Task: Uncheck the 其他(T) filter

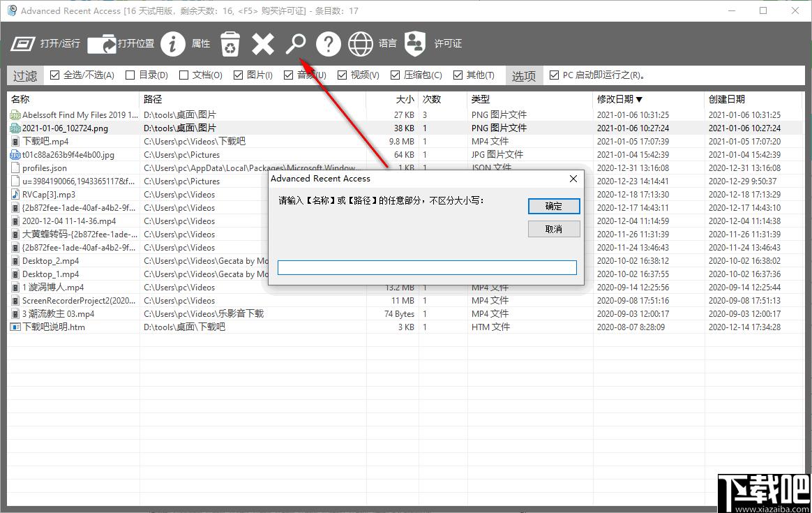Action: pos(458,75)
